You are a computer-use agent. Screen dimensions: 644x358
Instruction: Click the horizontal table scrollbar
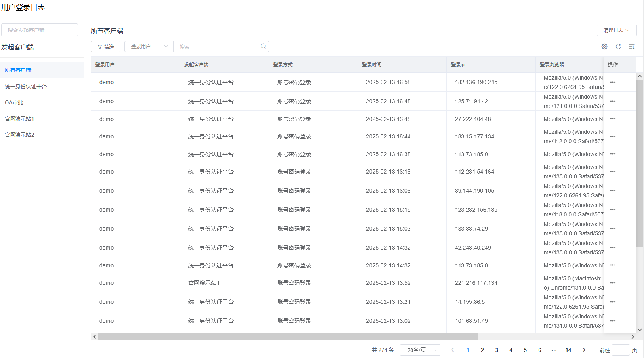point(288,337)
